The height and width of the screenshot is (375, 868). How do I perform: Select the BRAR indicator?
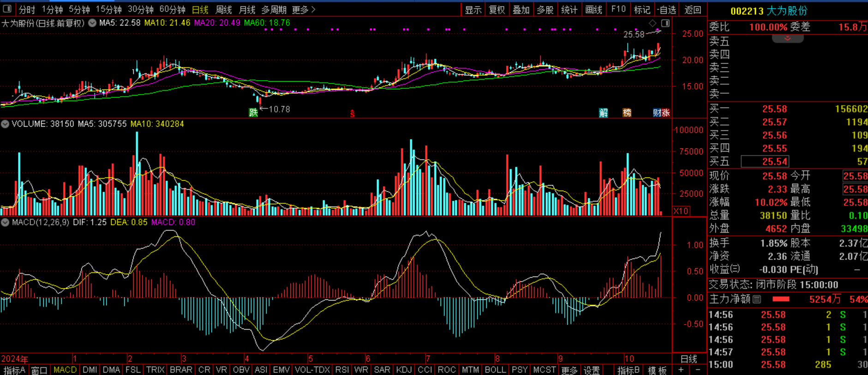coord(181,370)
